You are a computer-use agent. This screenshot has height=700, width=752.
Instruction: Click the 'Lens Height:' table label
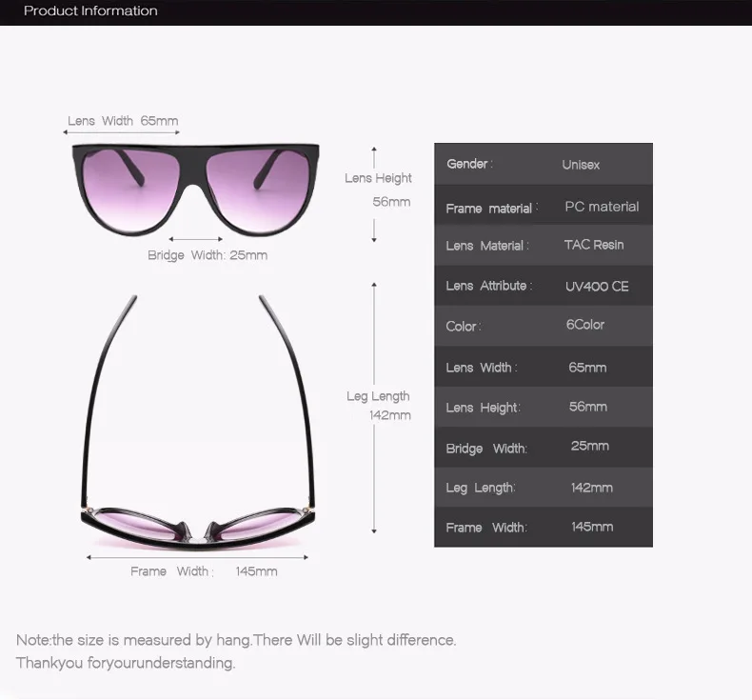483,408
